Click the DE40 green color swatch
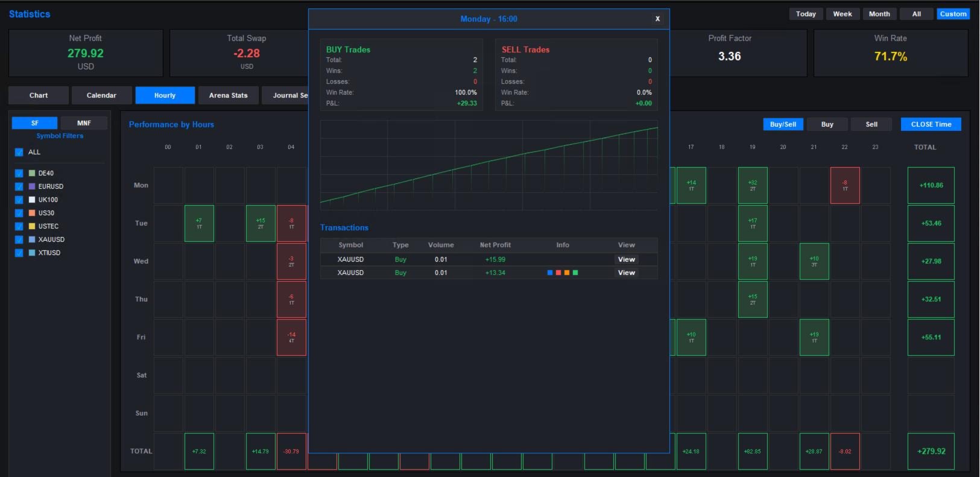The image size is (980, 477). 32,173
